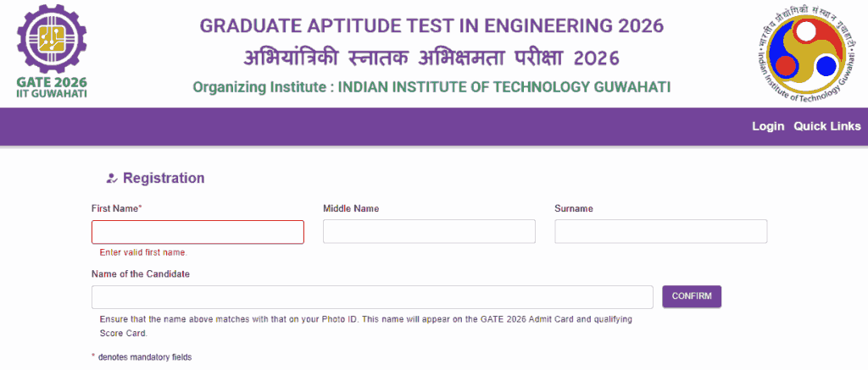Open the Login menu item

768,126
